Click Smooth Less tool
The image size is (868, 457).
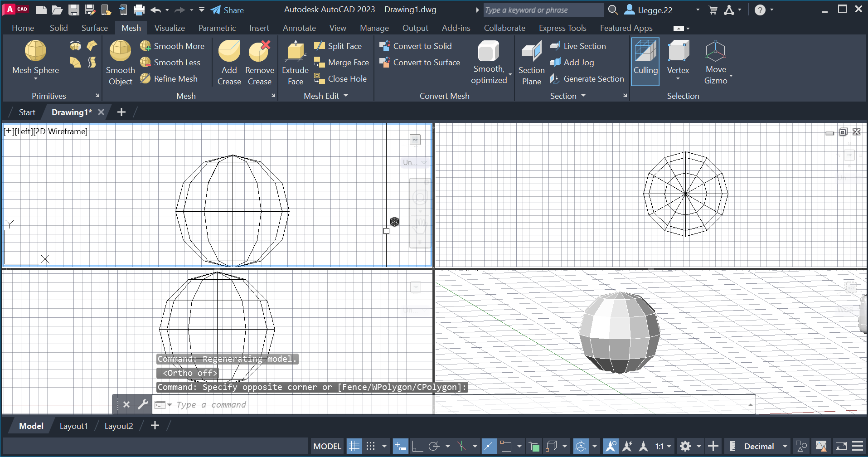170,63
